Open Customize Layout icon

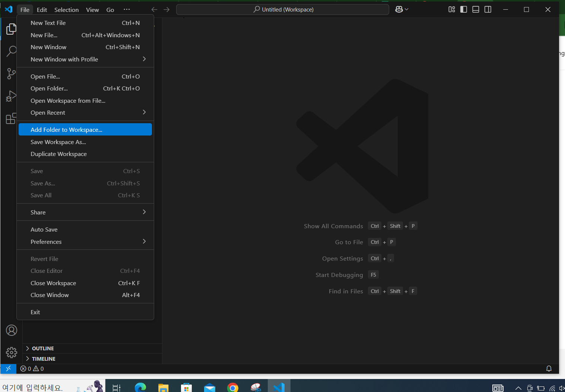(451, 9)
